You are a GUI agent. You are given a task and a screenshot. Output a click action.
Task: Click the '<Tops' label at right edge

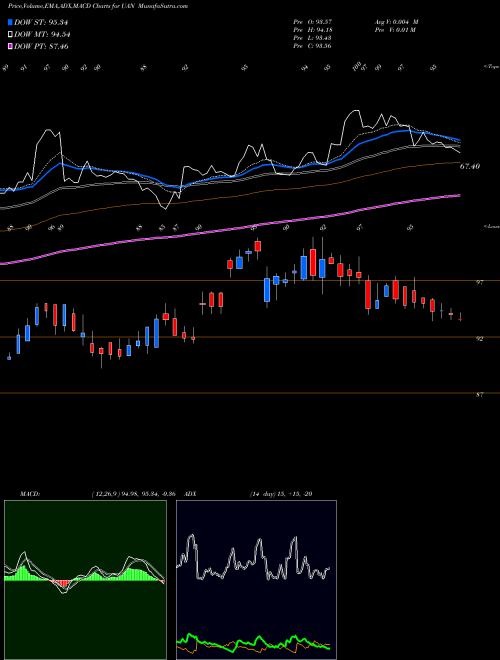[491, 67]
